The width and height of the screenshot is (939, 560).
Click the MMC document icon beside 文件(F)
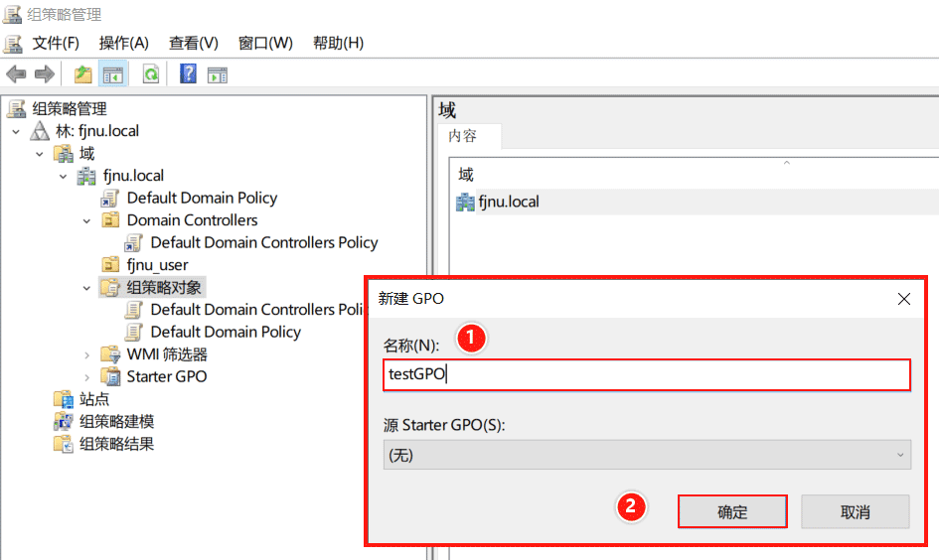click(13, 43)
